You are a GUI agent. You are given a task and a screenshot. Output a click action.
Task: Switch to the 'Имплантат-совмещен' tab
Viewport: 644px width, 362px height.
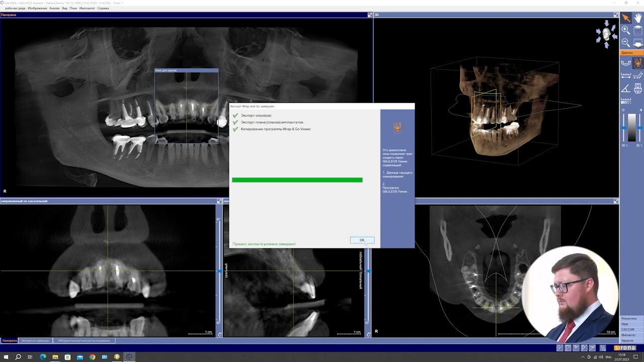point(35,340)
